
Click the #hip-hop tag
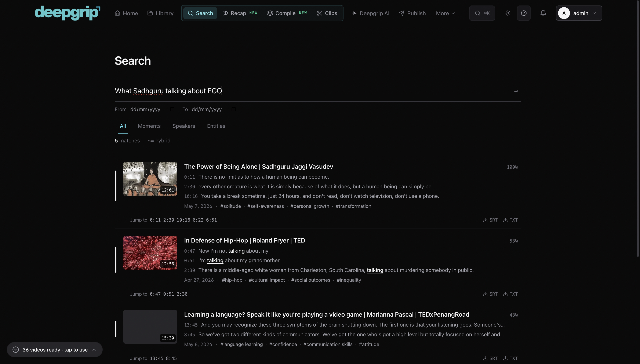[232, 280]
